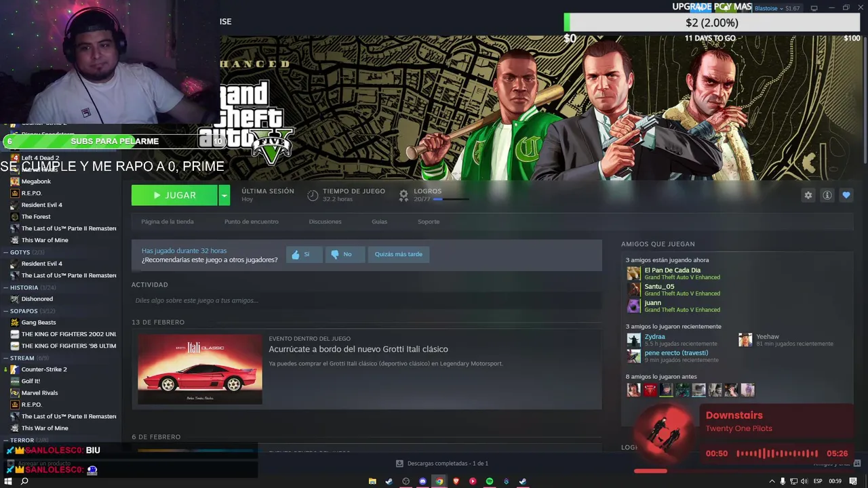Click the Dishonored game icon under HISTORIA
Screen dimensions: 868x488
[15, 299]
